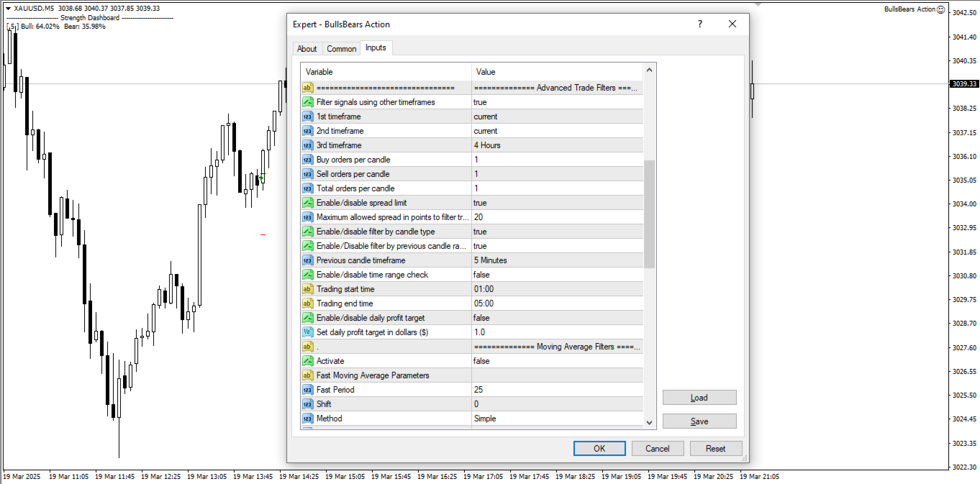Switch to the About tab

pyautogui.click(x=307, y=49)
